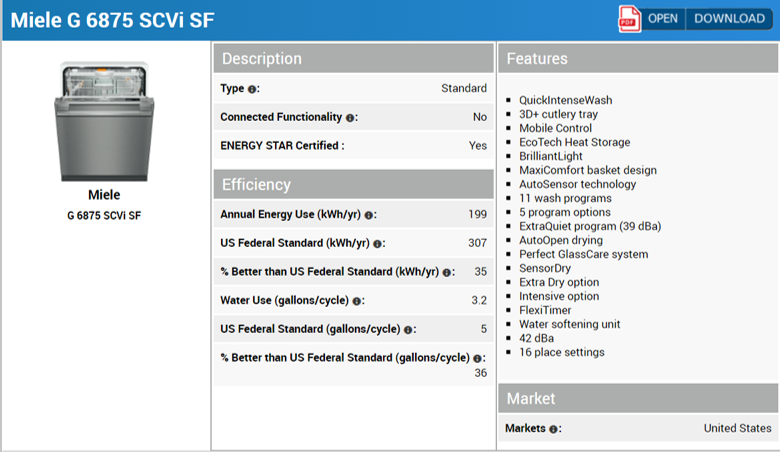
Task: Click the Miele dishwasher product image
Action: tap(104, 121)
